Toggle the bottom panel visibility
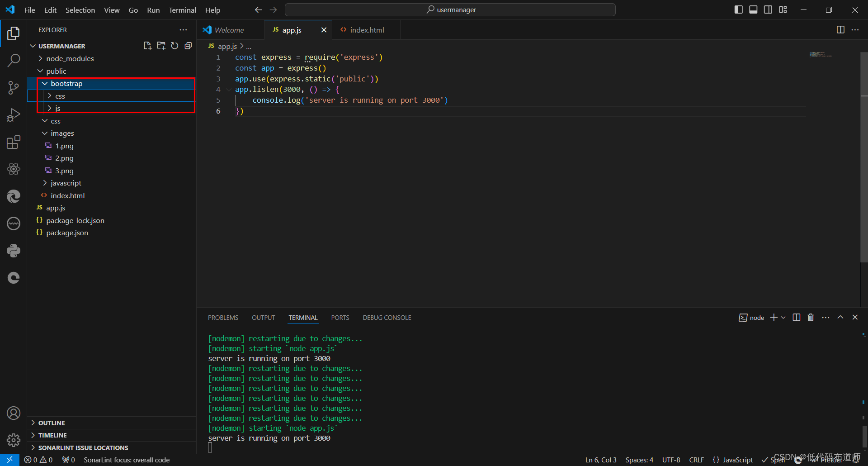Viewport: 868px width, 466px height. pos(753,10)
